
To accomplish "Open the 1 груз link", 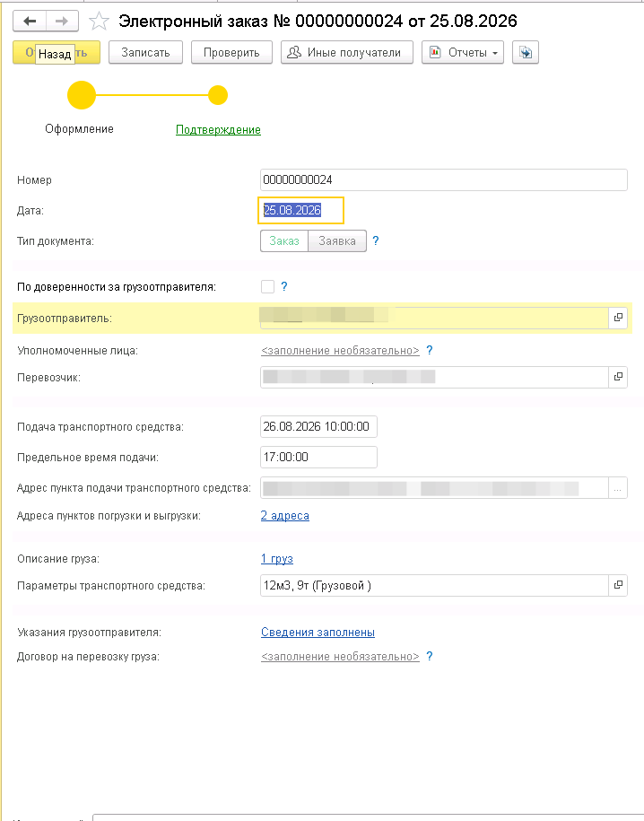I will click(277, 559).
